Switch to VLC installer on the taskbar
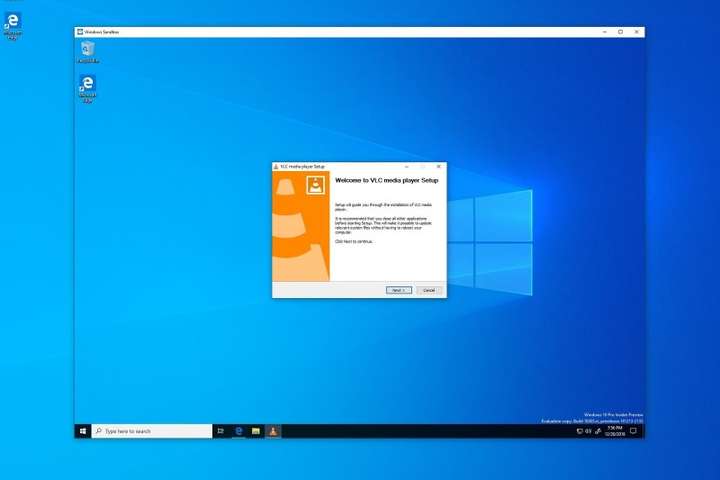 [274, 431]
